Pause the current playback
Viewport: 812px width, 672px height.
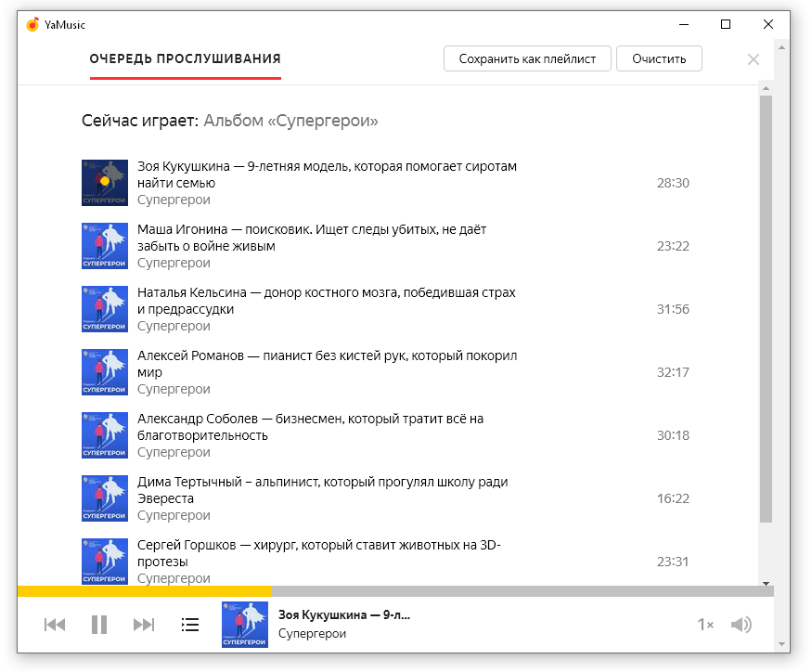click(99, 625)
